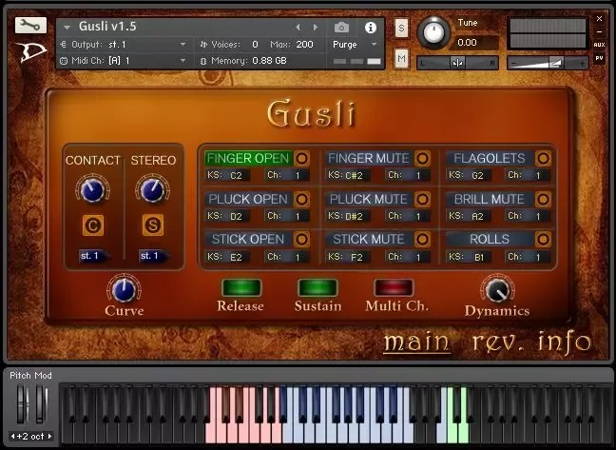Switch to the main tab

tap(416, 343)
